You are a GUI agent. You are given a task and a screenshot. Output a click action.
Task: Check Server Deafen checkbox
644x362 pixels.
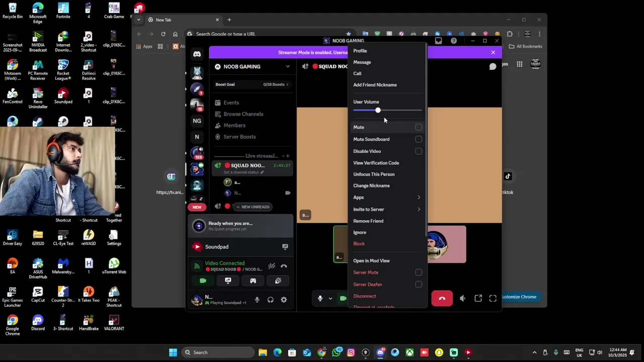click(419, 285)
